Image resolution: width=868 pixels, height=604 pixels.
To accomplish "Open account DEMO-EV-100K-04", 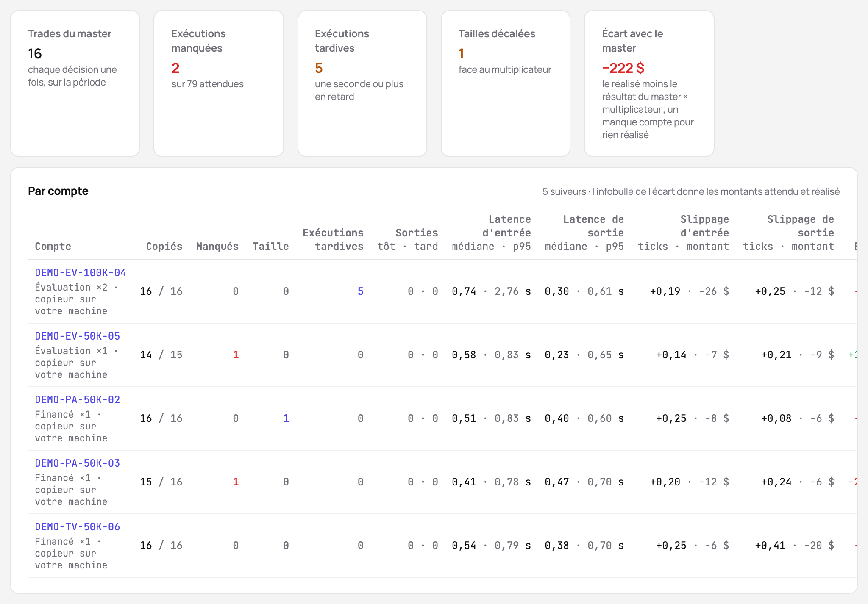I will coord(81,273).
